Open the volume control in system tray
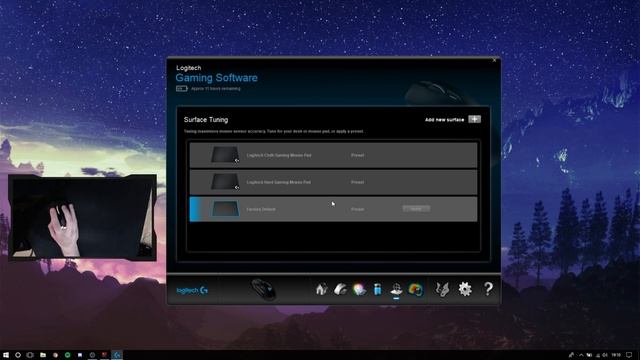The width and height of the screenshot is (640, 360). [605, 355]
